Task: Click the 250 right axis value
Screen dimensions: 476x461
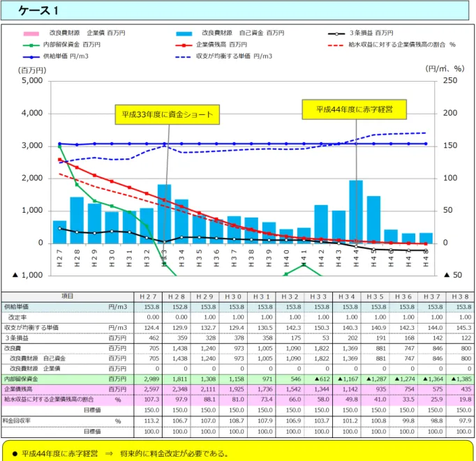Action: click(450, 80)
